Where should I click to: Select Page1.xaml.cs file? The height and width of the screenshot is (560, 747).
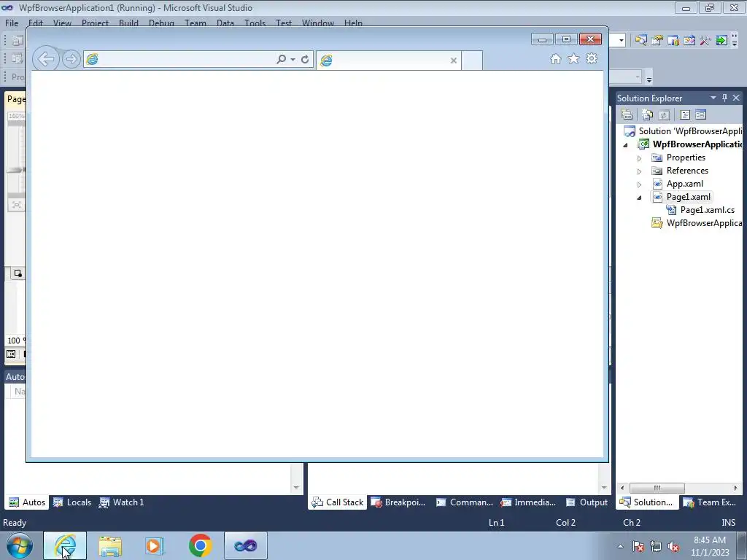(x=708, y=210)
